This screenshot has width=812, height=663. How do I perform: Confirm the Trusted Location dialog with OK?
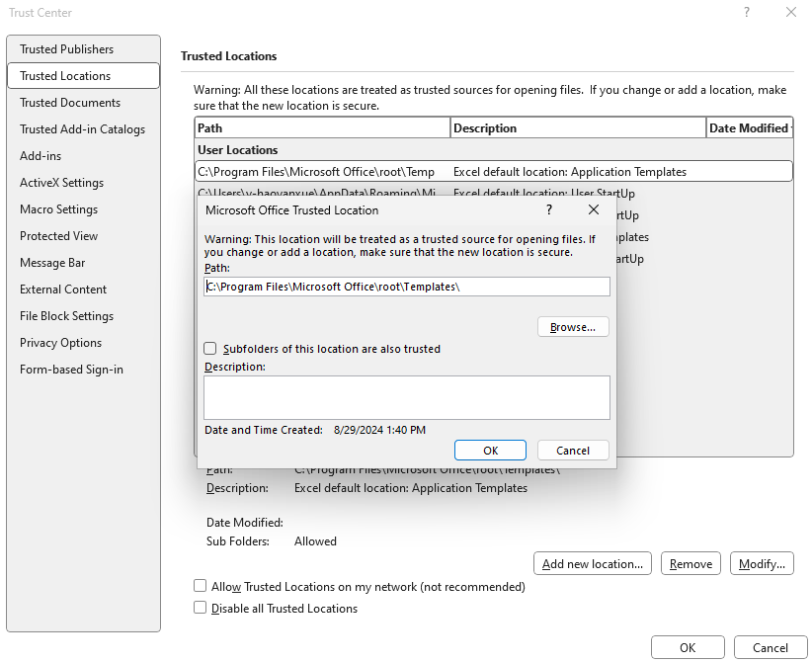[x=490, y=451]
